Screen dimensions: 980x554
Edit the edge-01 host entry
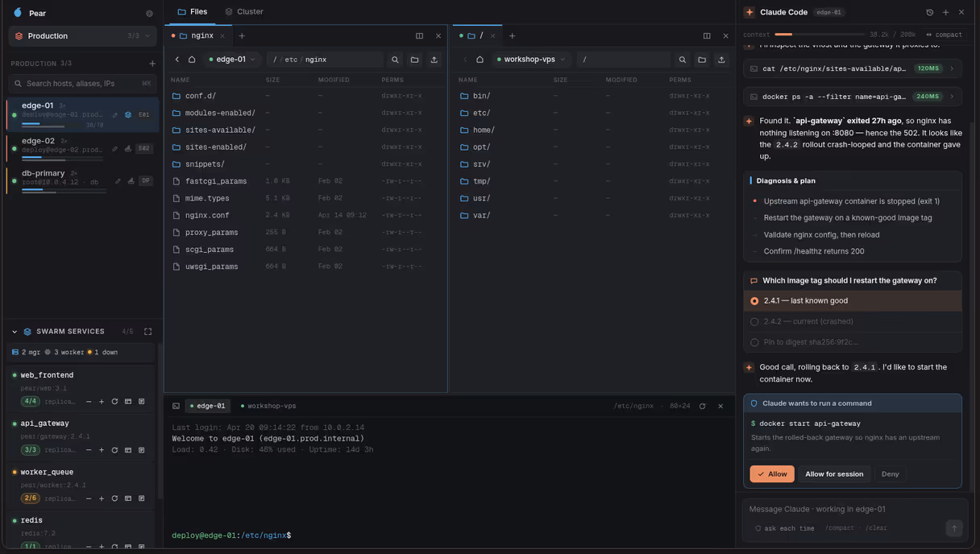pos(115,115)
